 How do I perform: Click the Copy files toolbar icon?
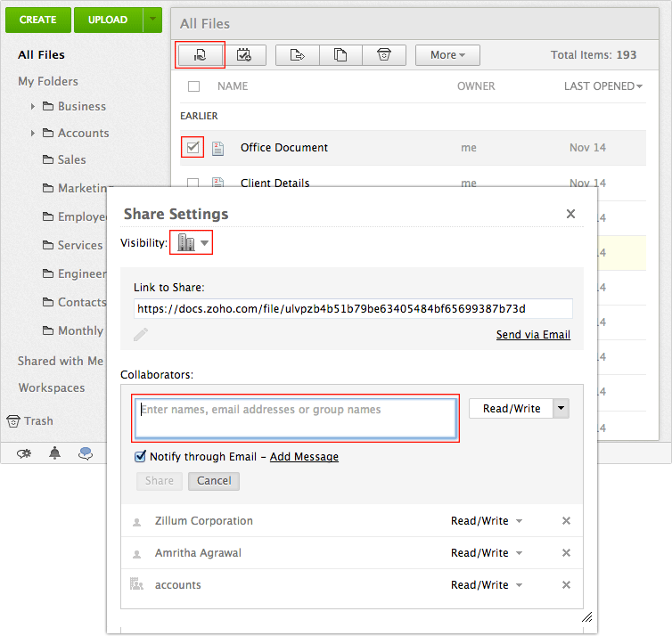coord(340,55)
